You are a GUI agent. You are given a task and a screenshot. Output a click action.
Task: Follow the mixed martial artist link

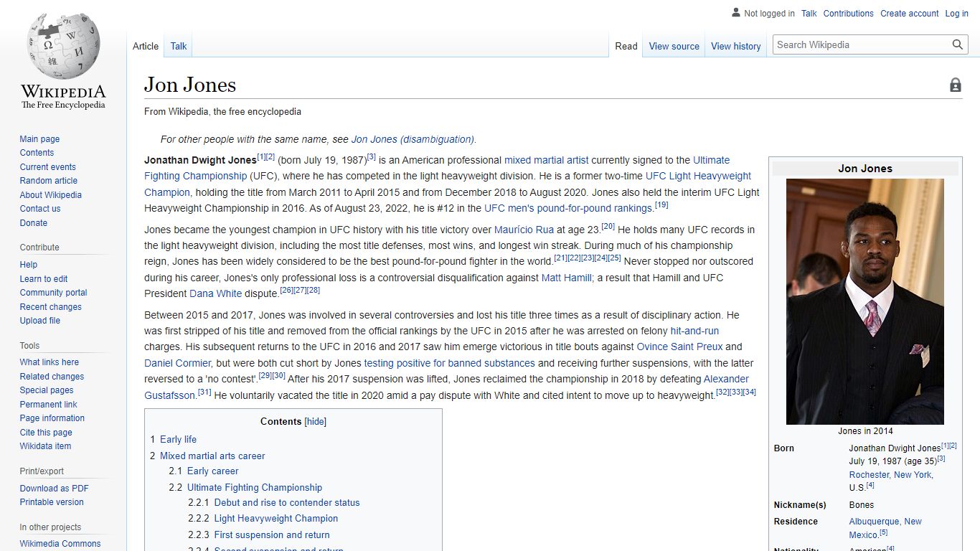tap(546, 160)
